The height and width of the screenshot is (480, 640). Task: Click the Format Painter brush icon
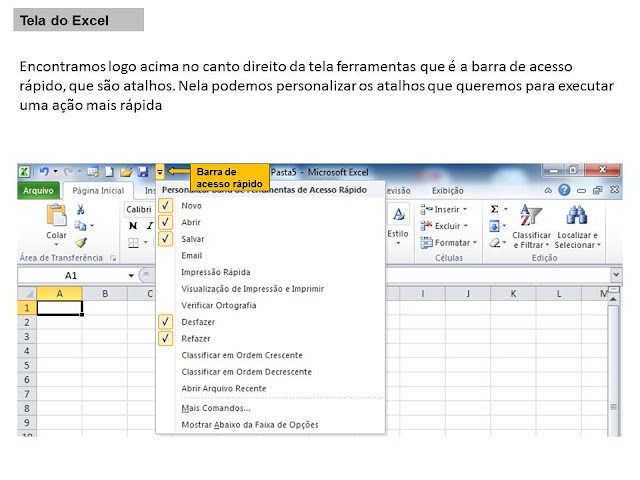coord(81,243)
